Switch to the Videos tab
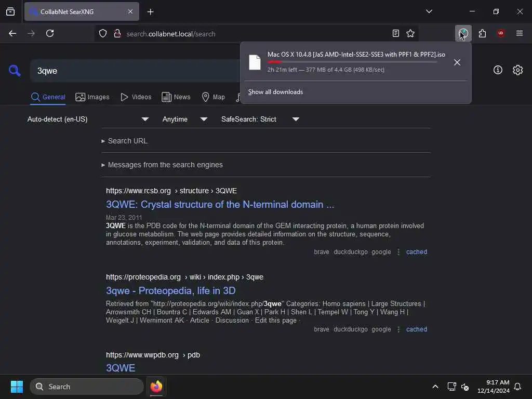The image size is (532, 399). pos(136,97)
